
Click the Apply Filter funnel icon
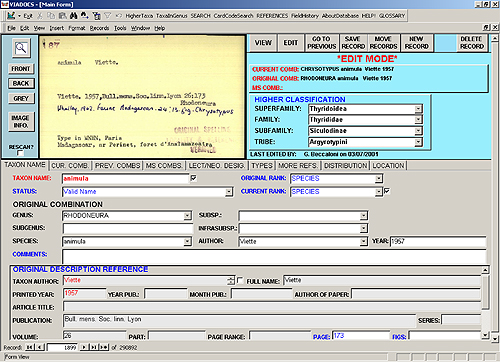click(x=108, y=16)
